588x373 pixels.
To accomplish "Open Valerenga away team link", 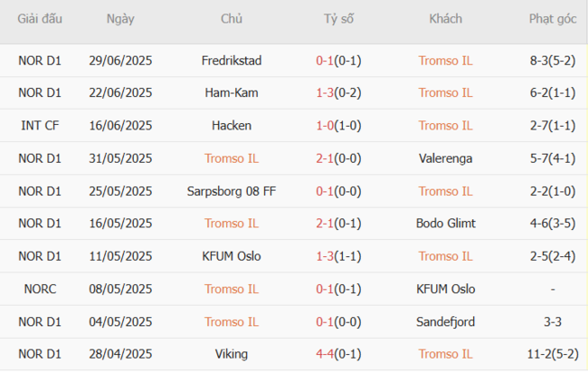I will [x=445, y=158].
